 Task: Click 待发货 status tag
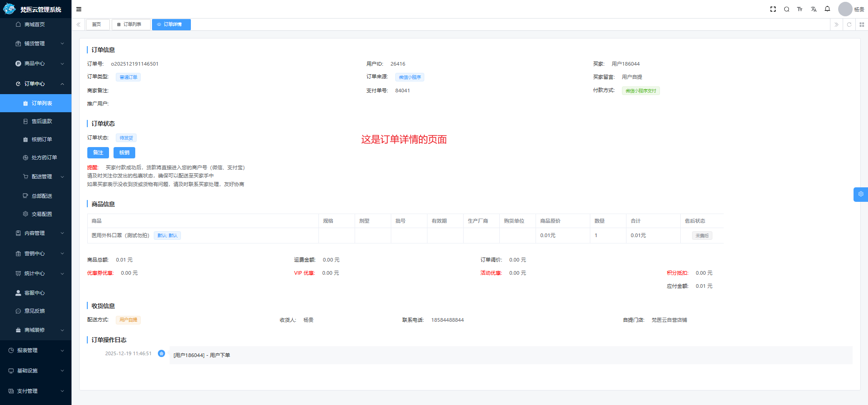coord(126,138)
